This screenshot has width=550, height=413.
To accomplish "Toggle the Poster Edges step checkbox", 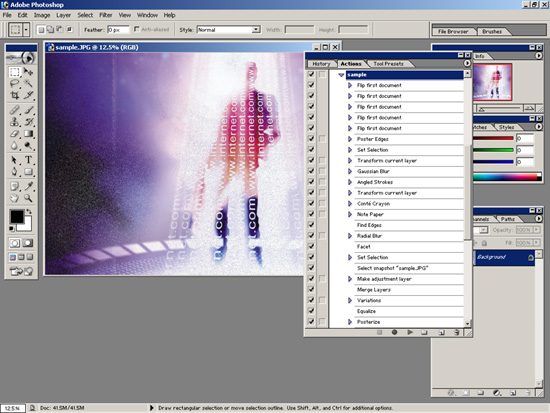I will [311, 139].
